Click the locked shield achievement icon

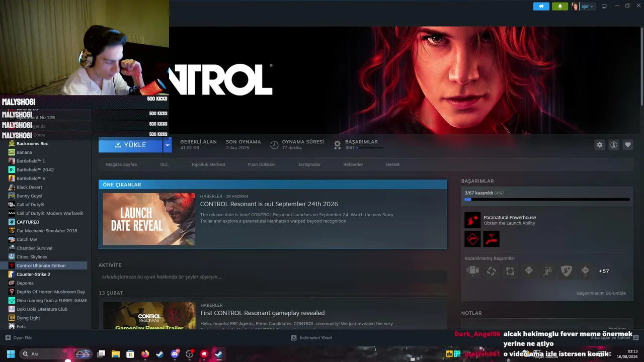pyautogui.click(x=567, y=271)
